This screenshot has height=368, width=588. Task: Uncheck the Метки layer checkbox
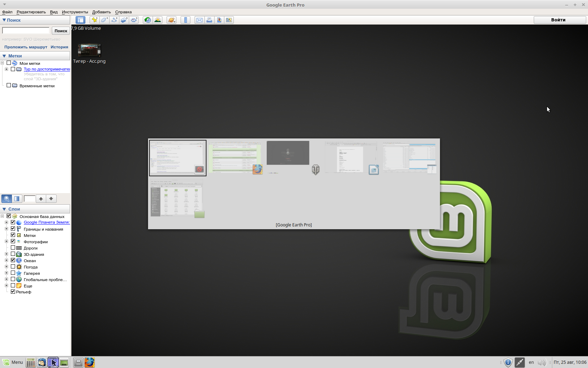tap(13, 235)
